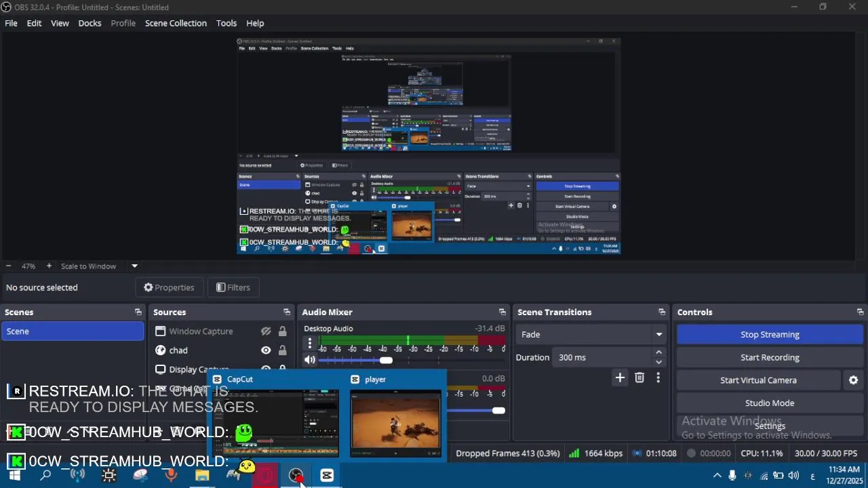Viewport: 868px width, 488px height.
Task: Enter Studio Mode
Action: click(770, 403)
